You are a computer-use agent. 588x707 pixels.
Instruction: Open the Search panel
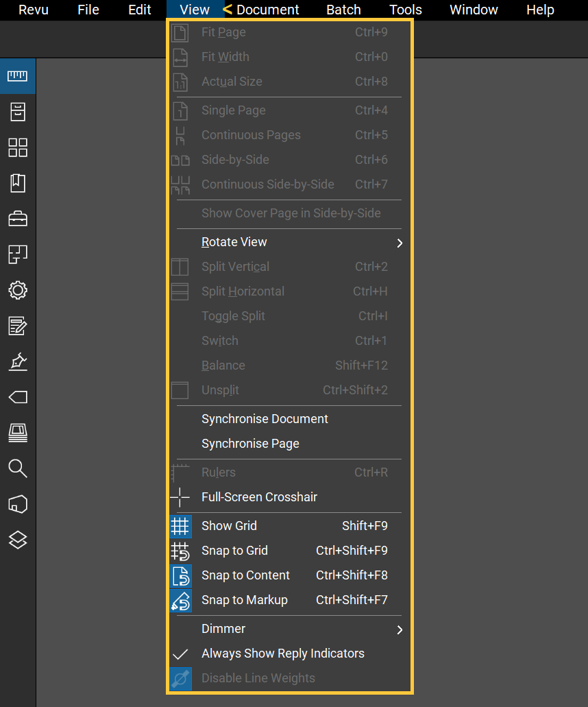pos(17,468)
